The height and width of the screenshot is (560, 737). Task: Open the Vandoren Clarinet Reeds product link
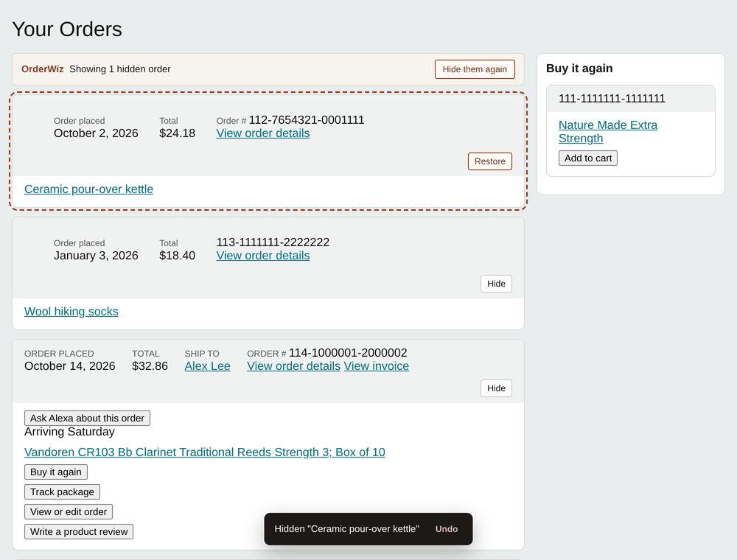(204, 452)
